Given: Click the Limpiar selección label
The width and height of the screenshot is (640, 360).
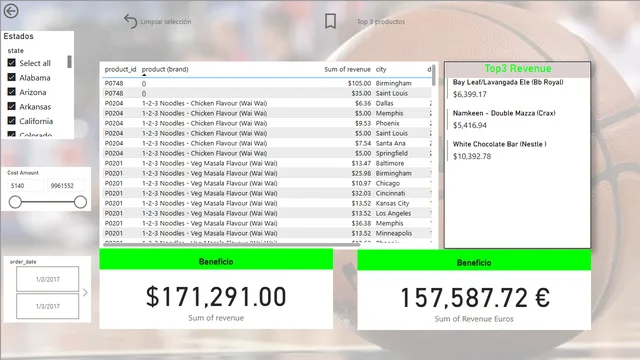Looking at the screenshot, I should click(166, 22).
